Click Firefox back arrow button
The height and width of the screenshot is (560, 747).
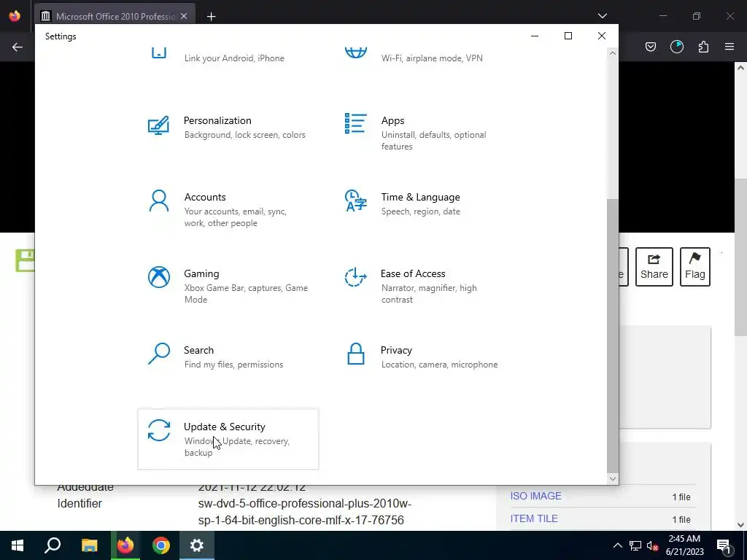pyautogui.click(x=18, y=47)
